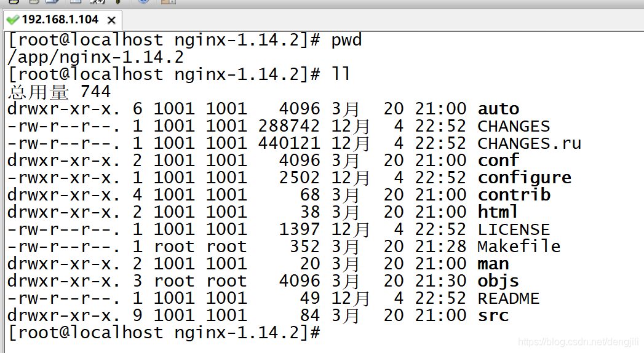Click the size 49 on the README row
The height and width of the screenshot is (353, 644).
pyautogui.click(x=310, y=299)
